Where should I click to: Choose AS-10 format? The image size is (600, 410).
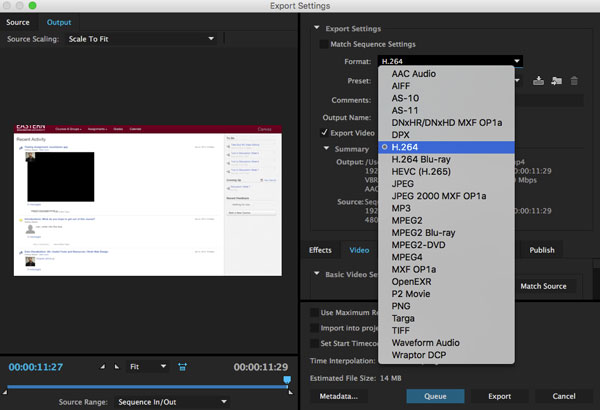[x=446, y=98]
